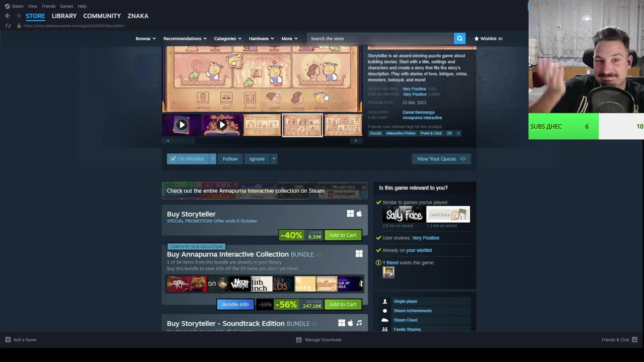Add Annapurna Interactive Collection to cart
Viewport: 644px width, 362px height.
click(343, 304)
